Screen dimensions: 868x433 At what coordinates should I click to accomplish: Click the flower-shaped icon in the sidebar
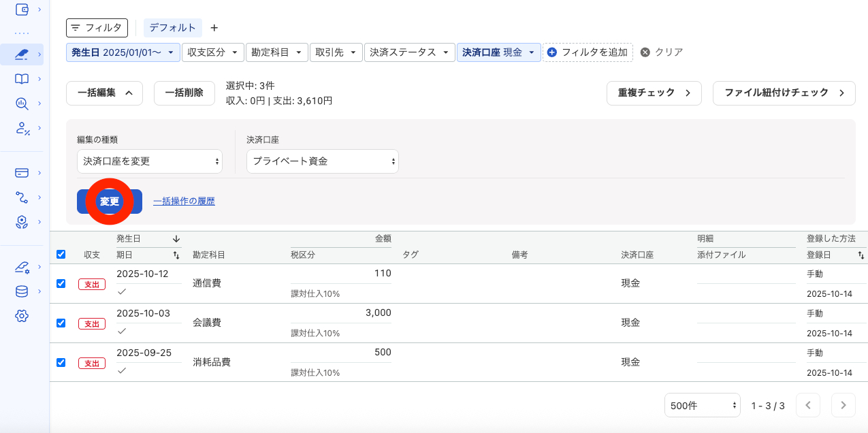[22, 222]
